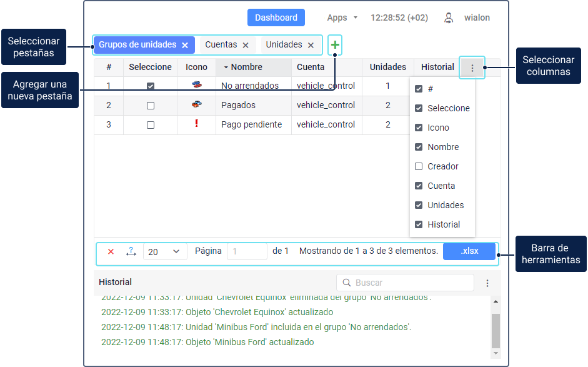588x367 pixels.
Task: Switch to the Unidades tab
Action: 284,44
